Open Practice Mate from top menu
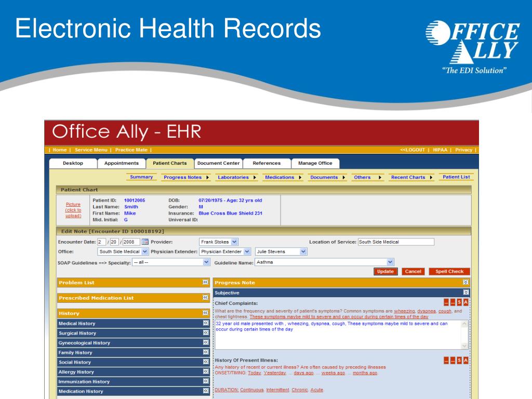This screenshot has height=399, width=532. click(131, 150)
